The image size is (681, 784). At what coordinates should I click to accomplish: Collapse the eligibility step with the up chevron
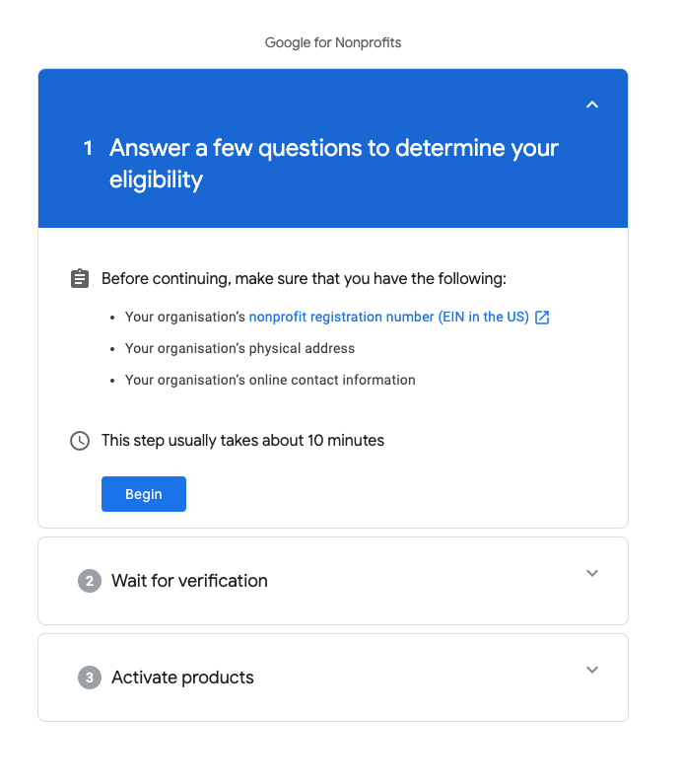[591, 105]
